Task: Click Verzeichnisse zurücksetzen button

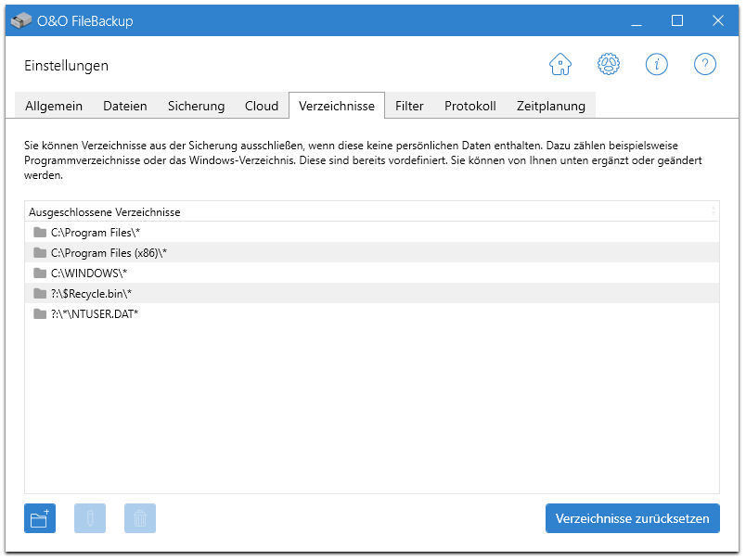Action: [632, 518]
